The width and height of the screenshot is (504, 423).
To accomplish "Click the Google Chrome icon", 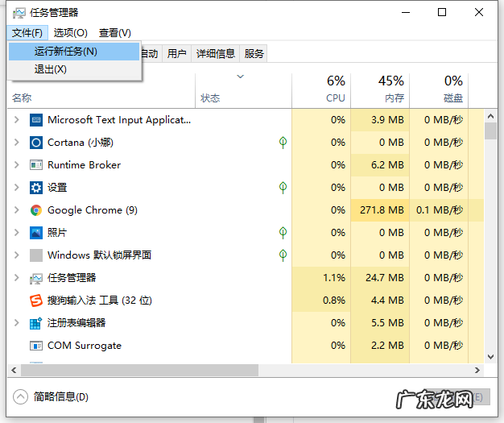I will click(36, 210).
